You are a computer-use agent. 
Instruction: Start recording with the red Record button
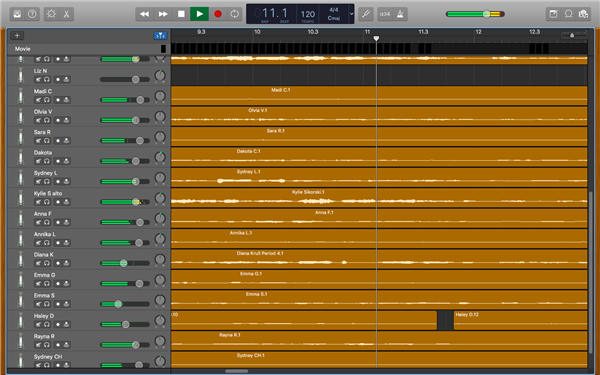[x=218, y=14]
